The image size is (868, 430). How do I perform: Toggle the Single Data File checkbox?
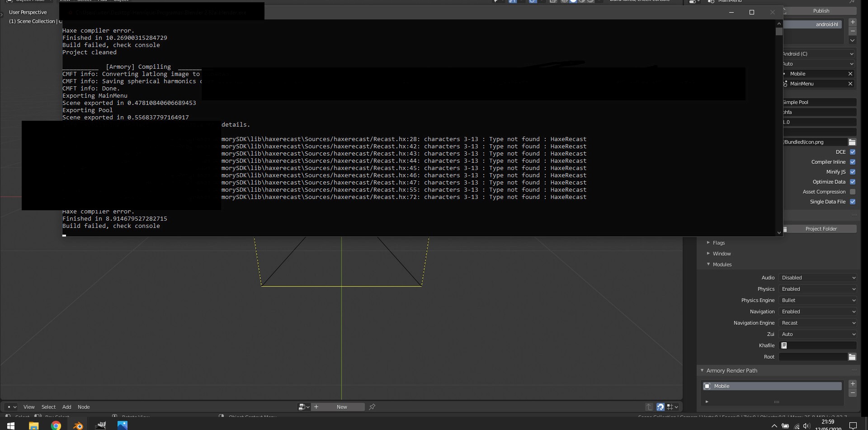853,202
